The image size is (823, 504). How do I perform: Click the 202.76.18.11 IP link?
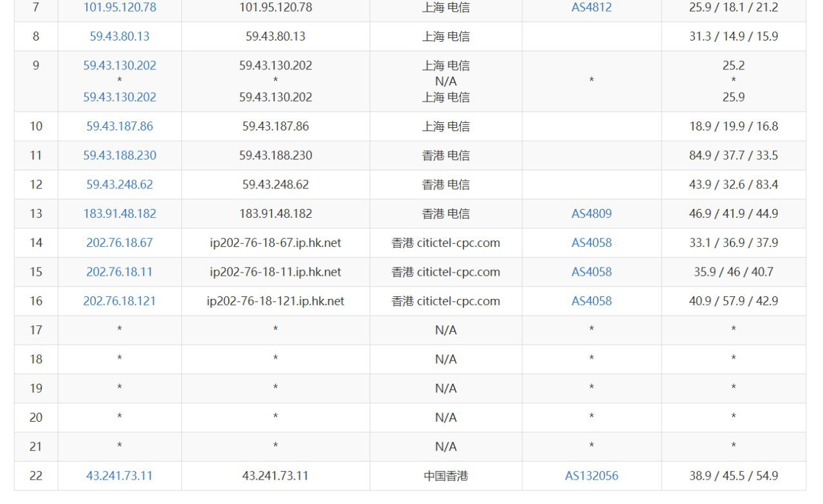[x=120, y=272]
